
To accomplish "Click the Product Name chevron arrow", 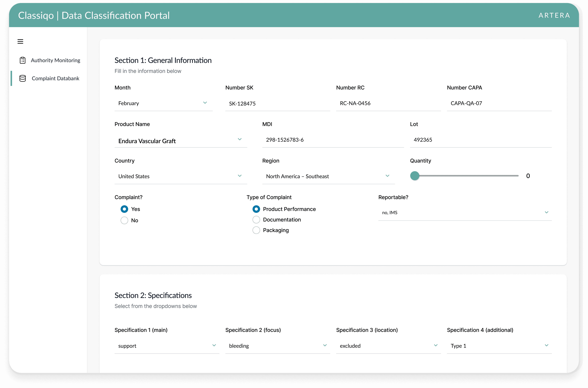I will click(x=239, y=139).
